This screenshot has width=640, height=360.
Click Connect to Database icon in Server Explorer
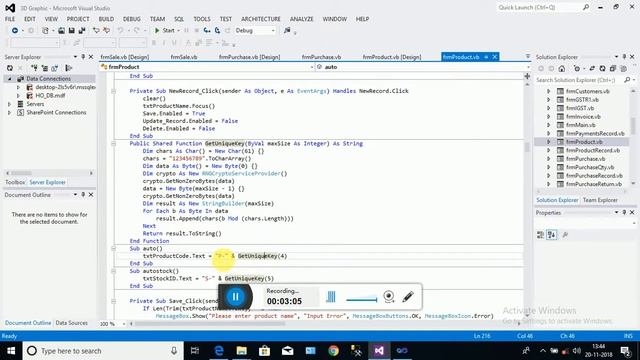coord(34,68)
